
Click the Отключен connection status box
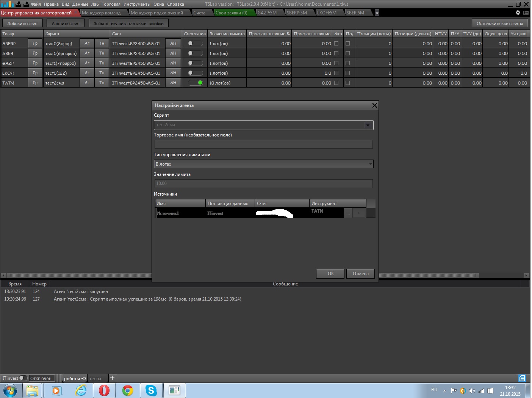pos(42,378)
